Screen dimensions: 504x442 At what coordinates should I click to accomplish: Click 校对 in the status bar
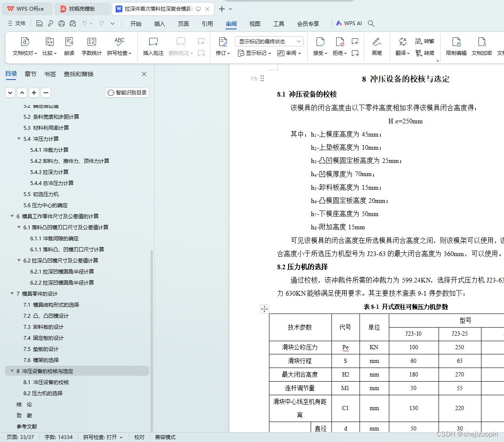pos(139,437)
